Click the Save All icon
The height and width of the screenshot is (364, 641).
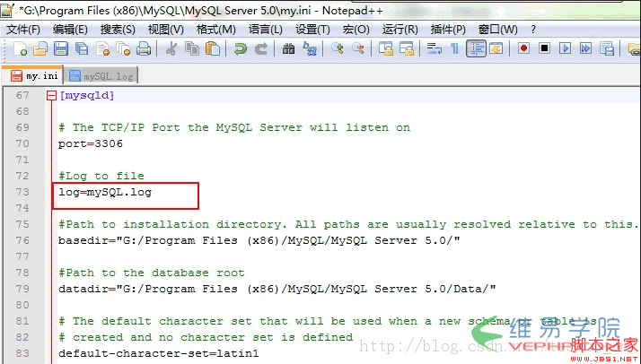tap(82, 48)
